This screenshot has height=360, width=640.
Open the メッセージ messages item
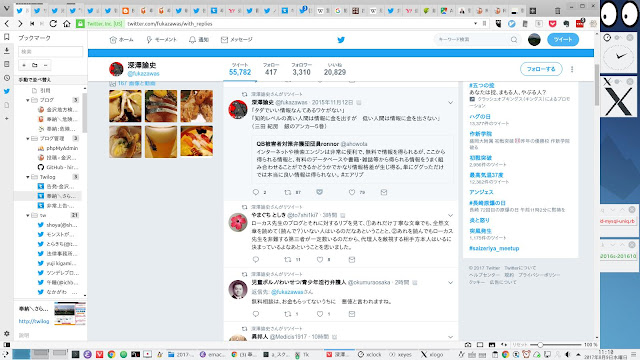[237, 40]
